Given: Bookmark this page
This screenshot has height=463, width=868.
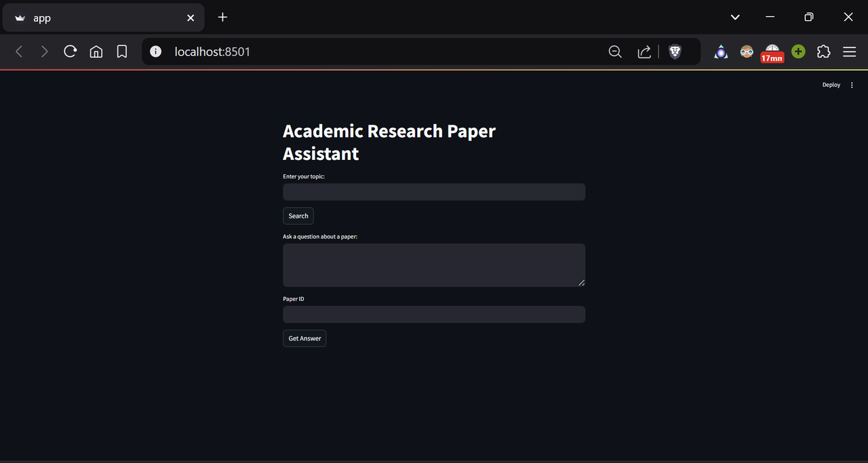Looking at the screenshot, I should pyautogui.click(x=122, y=52).
